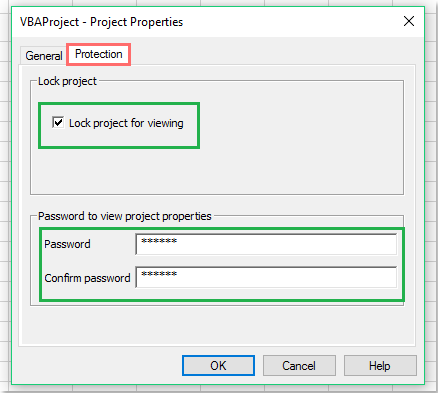Click the 'Password' field label

pos(67,244)
